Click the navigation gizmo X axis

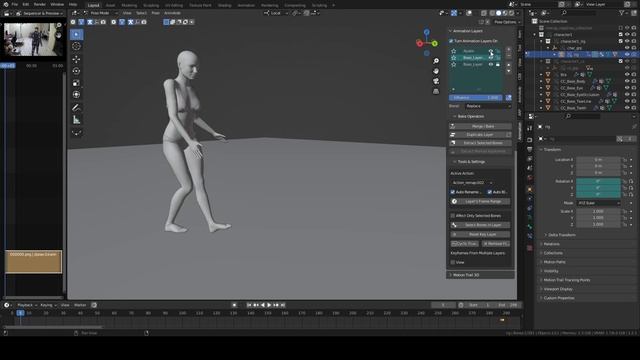click(x=419, y=43)
